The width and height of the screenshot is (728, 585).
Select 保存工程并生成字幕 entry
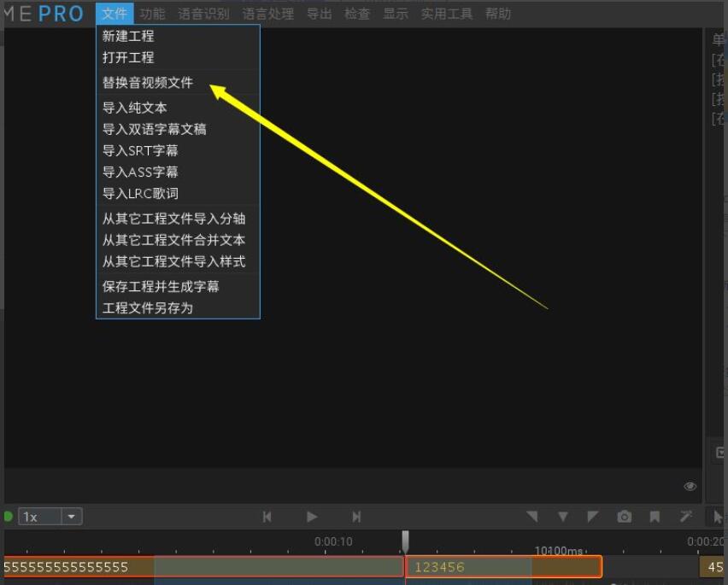point(178,286)
